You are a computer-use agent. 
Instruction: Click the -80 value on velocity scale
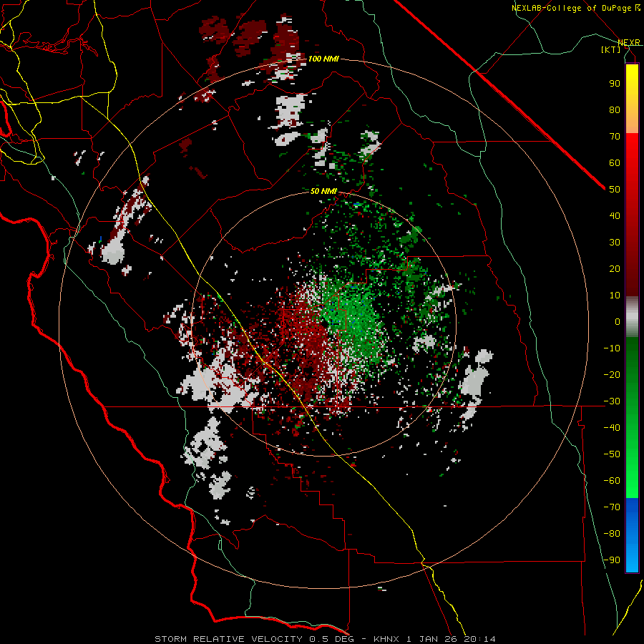(612, 534)
